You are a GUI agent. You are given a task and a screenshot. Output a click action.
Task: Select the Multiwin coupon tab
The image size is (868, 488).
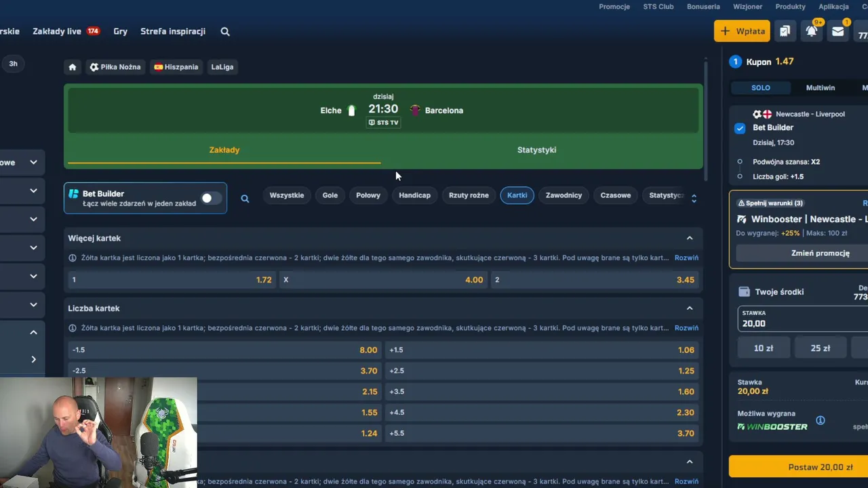point(821,88)
